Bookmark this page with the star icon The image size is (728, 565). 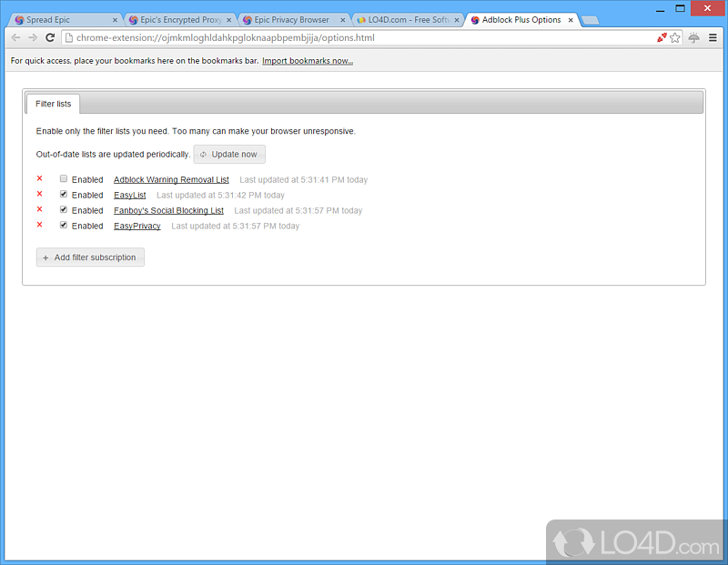pos(675,38)
